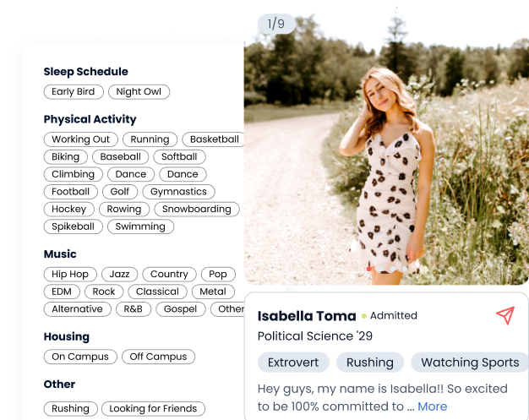Toggle the Running activity chip
Viewport: 529px width, 420px height.
[150, 139]
